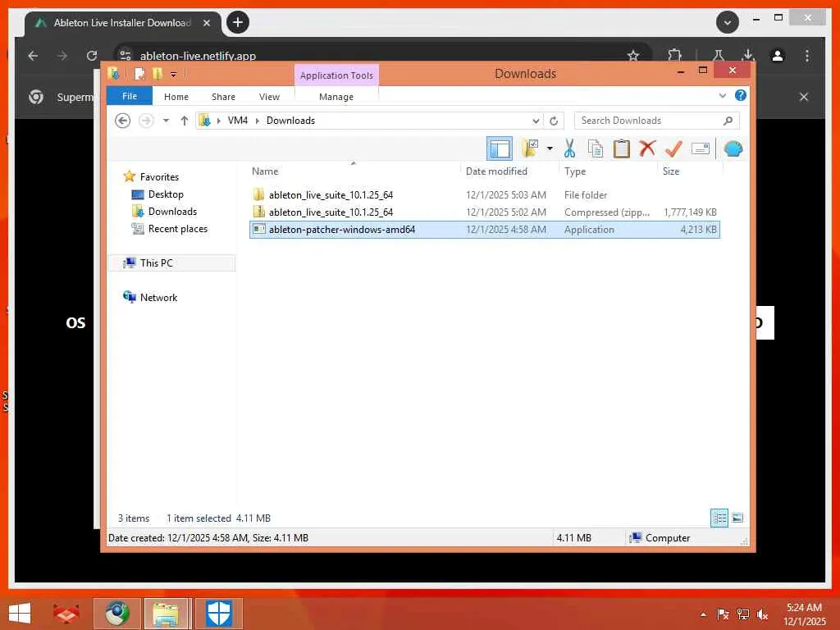840x630 pixels.
Task: Switch to the Share ribbon tab
Action: pyautogui.click(x=223, y=97)
